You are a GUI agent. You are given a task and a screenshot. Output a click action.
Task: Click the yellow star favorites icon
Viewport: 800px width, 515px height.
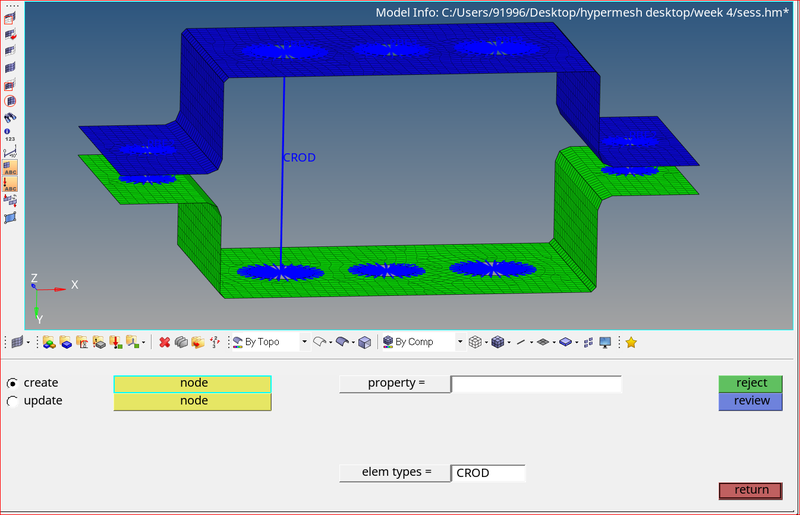[x=631, y=342]
